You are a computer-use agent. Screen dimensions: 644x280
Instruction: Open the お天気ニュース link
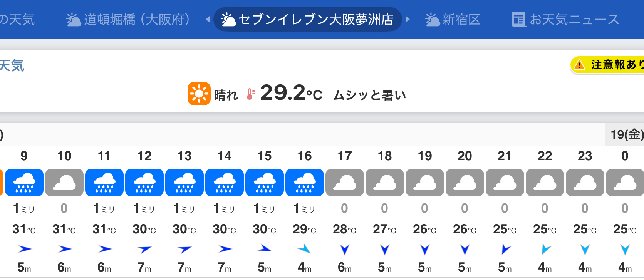pyautogui.click(x=565, y=19)
